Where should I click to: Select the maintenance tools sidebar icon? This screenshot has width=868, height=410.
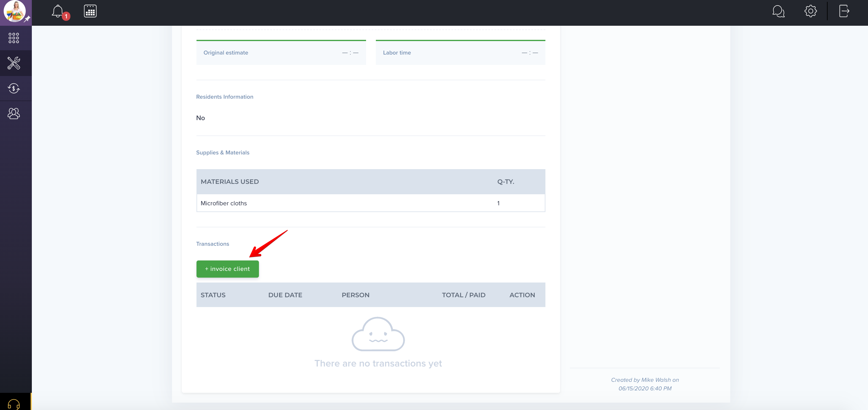14,63
